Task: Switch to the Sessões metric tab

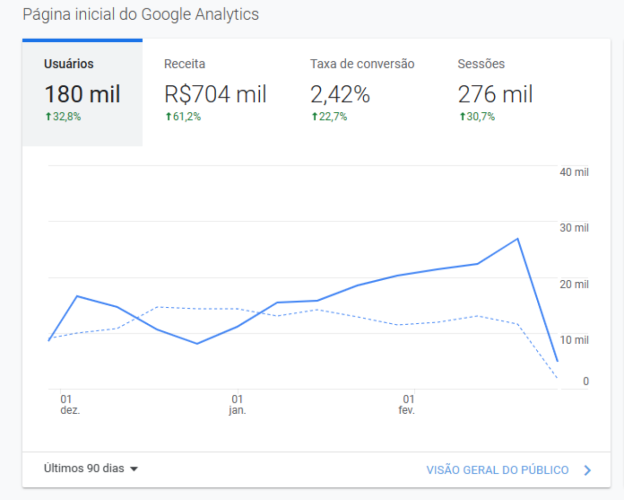Action: pos(495,93)
